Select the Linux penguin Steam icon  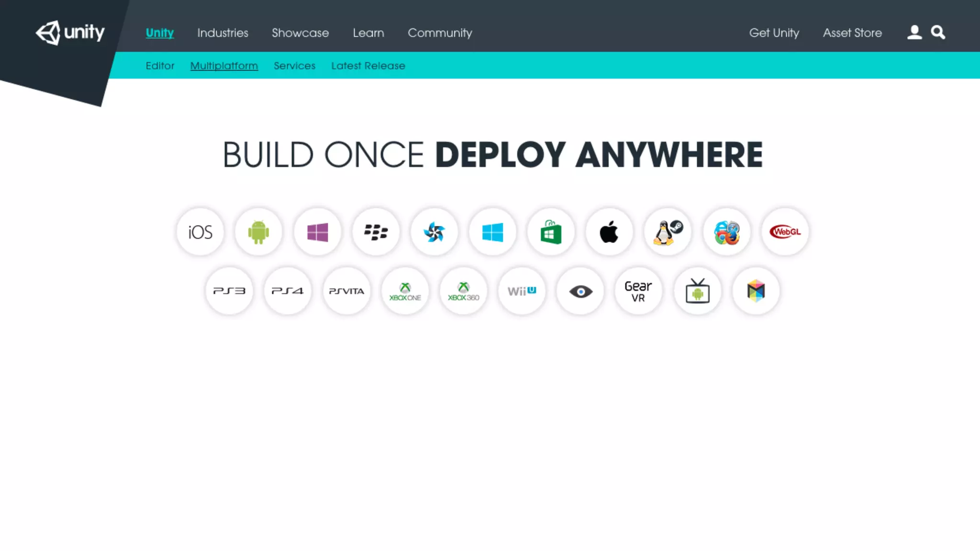[x=668, y=232]
